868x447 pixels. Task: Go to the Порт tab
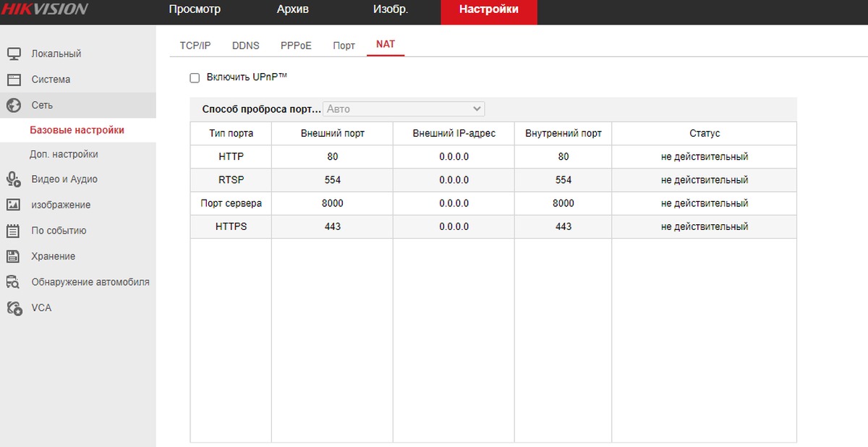[344, 46]
